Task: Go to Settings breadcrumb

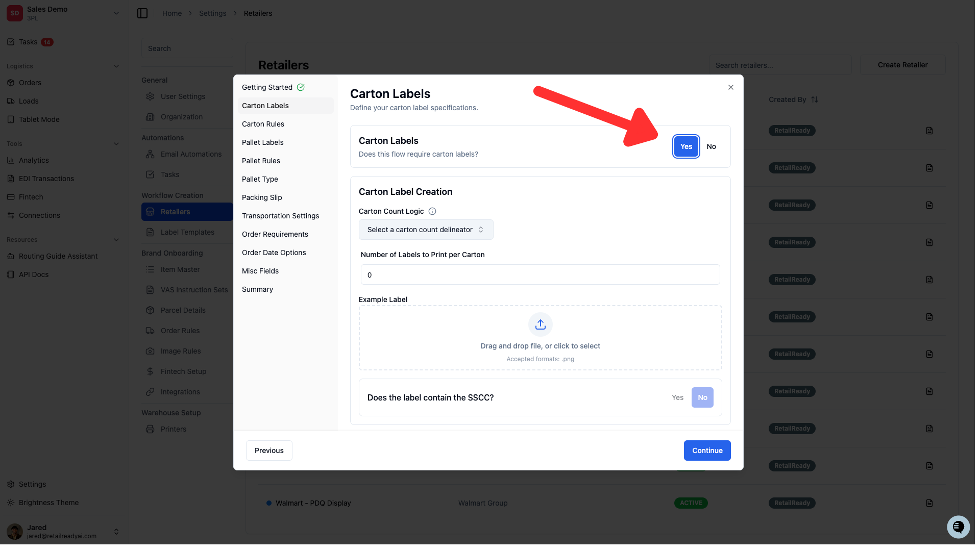Action: [212, 13]
